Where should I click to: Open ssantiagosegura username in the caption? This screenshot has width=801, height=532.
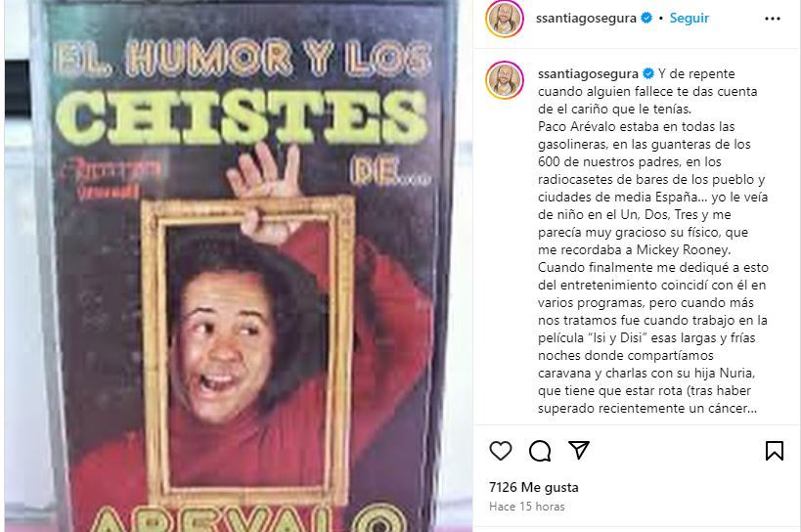pyautogui.click(x=588, y=74)
